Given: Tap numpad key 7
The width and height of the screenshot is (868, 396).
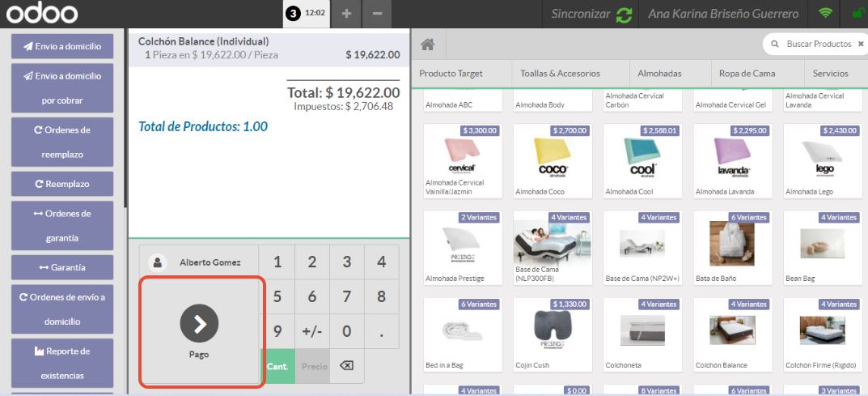Looking at the screenshot, I should (346, 297).
